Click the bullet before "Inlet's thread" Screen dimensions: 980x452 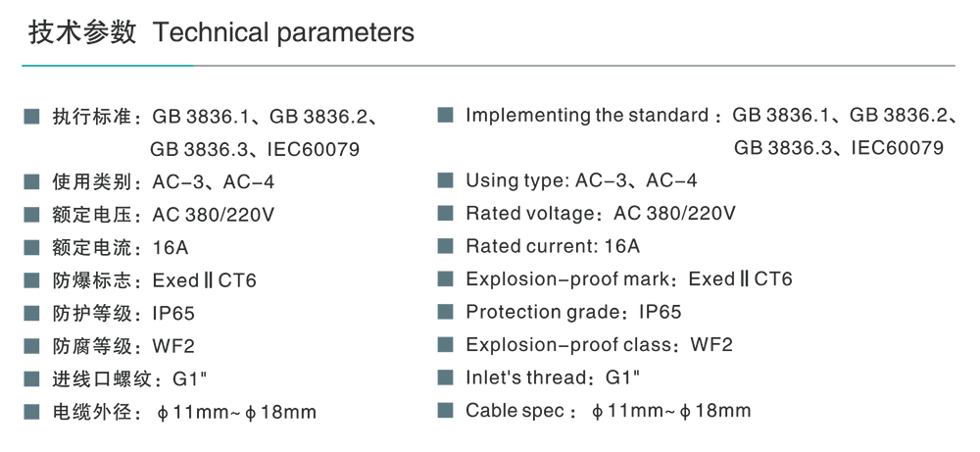pyautogui.click(x=446, y=377)
